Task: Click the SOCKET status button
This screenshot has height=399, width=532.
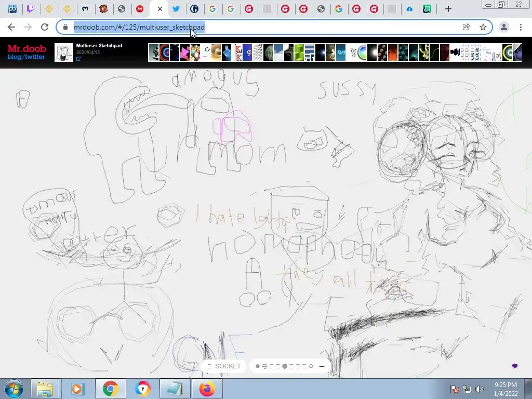Action: click(223, 366)
